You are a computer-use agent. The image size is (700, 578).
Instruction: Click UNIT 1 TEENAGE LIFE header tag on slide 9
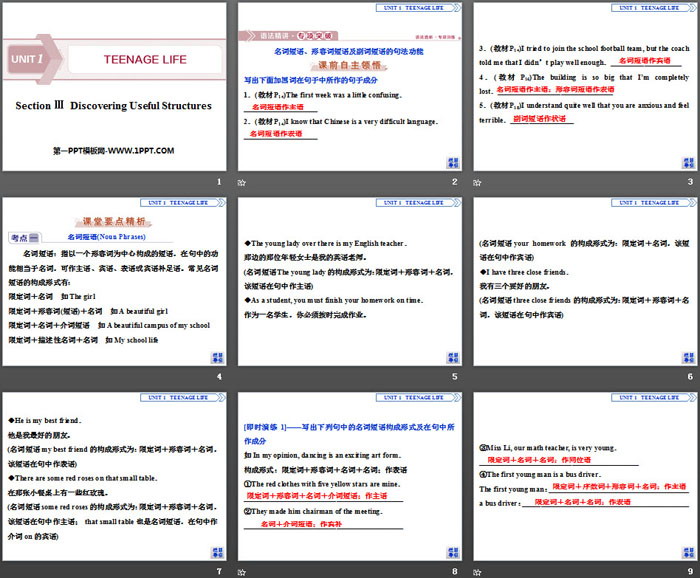pyautogui.click(x=654, y=397)
